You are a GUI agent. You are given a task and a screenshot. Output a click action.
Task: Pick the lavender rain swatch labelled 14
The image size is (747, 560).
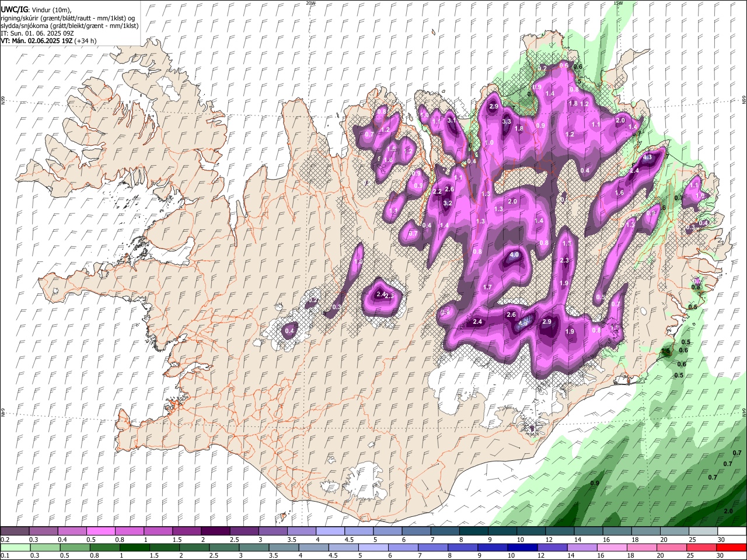point(582,548)
